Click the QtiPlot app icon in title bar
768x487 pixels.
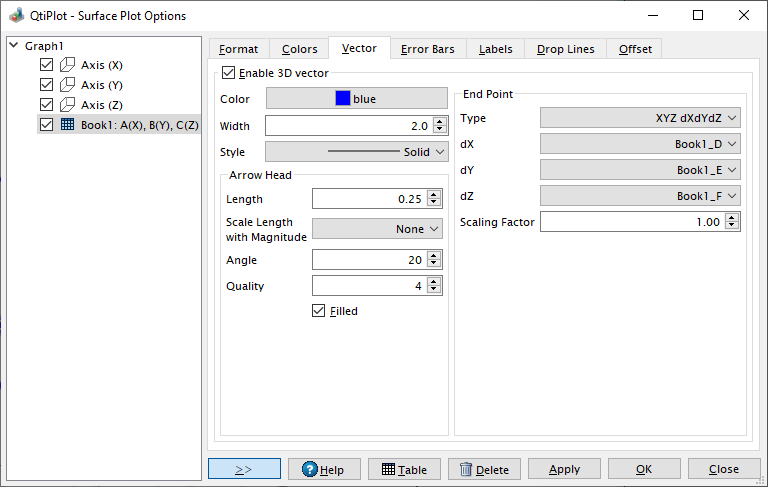pos(15,15)
